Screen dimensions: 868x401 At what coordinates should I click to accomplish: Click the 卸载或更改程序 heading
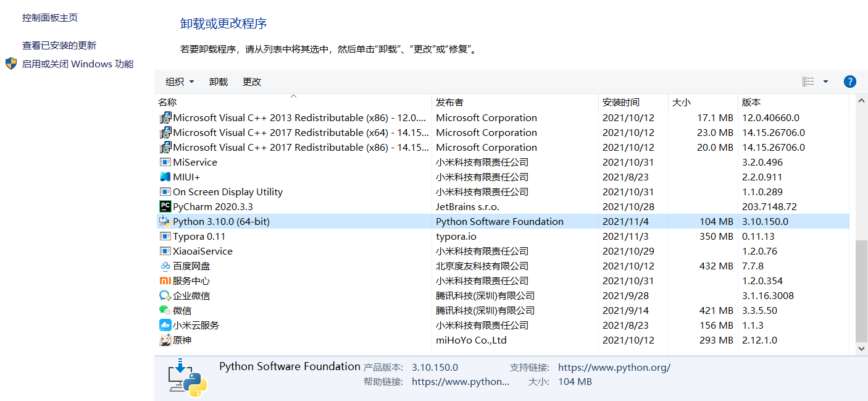(x=223, y=23)
